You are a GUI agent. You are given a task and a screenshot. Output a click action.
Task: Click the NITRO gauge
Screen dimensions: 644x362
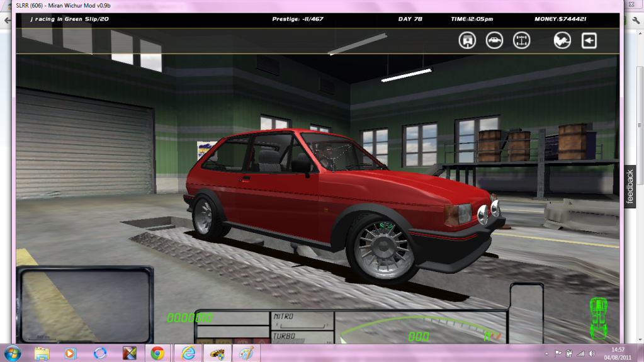(x=302, y=320)
